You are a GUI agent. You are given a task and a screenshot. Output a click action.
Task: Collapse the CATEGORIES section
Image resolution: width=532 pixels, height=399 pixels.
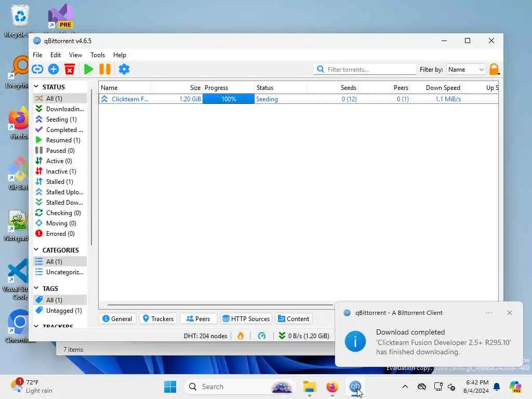point(36,250)
